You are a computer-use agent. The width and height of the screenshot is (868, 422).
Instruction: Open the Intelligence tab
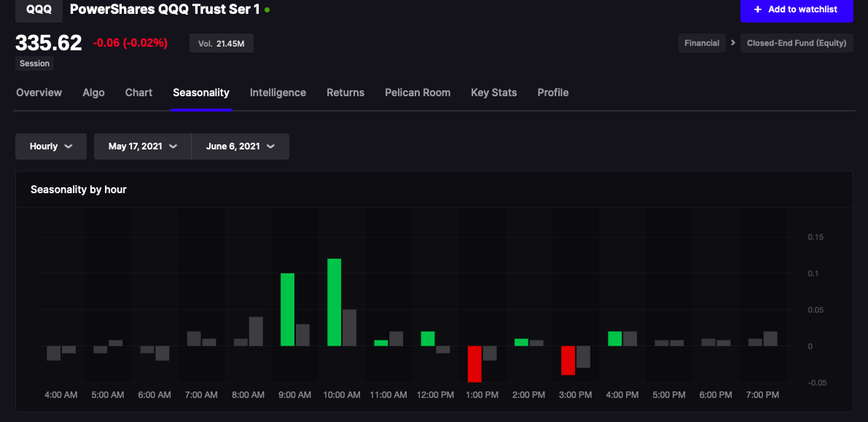click(x=278, y=93)
